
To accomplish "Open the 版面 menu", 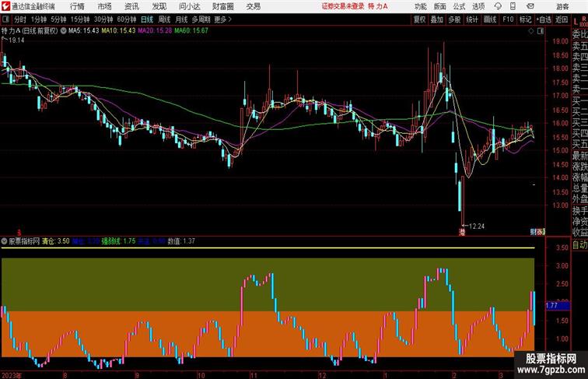I will coord(440,6).
